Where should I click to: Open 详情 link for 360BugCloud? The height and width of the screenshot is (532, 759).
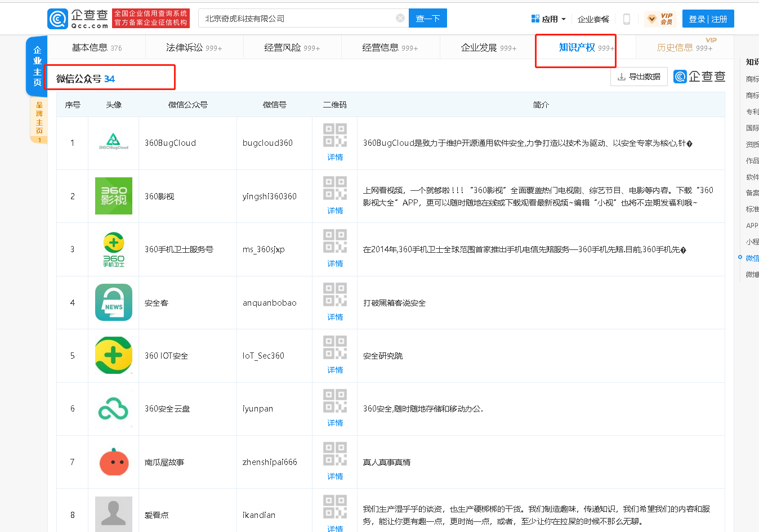coord(335,157)
